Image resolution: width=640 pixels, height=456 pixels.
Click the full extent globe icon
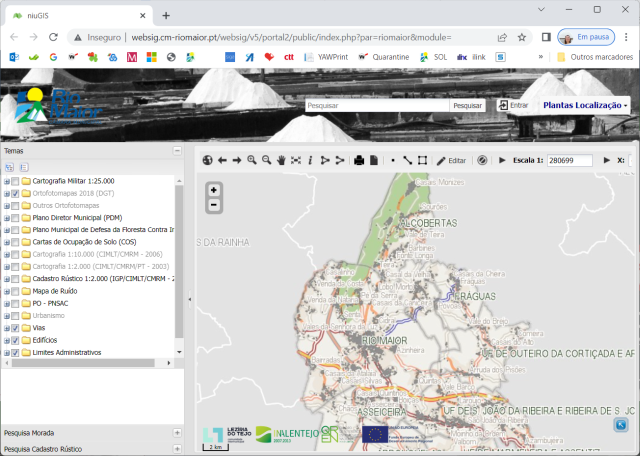208,160
